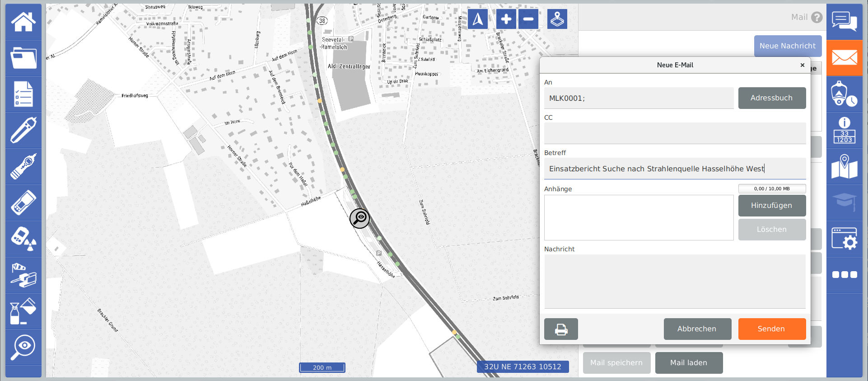Click the 32U NE coordinate display
This screenshot has height=381, width=868.
pos(523,367)
